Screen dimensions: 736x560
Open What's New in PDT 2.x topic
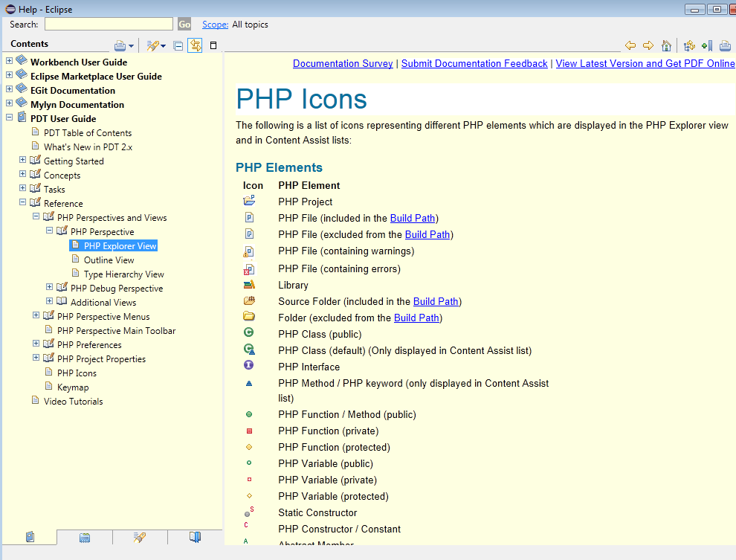point(88,147)
